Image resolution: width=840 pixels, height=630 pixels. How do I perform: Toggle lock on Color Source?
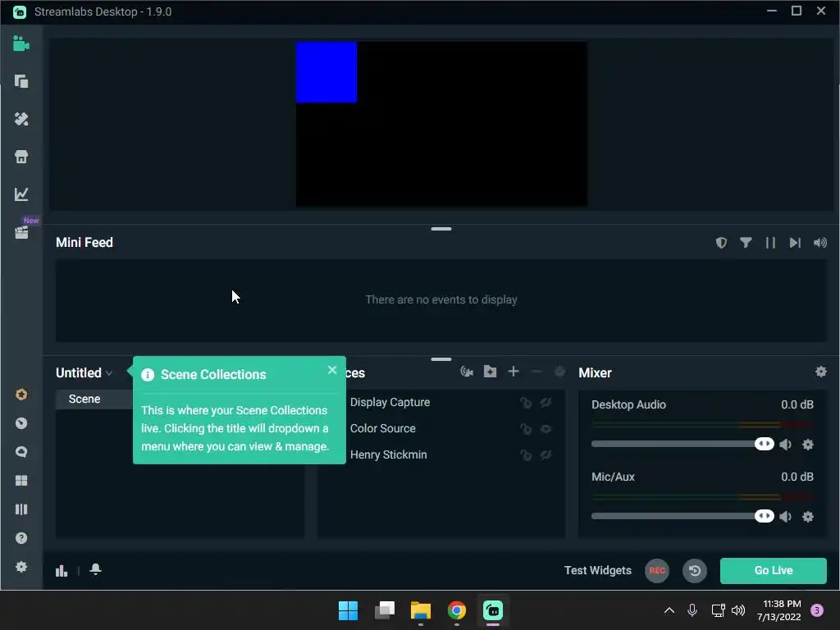pyautogui.click(x=526, y=429)
